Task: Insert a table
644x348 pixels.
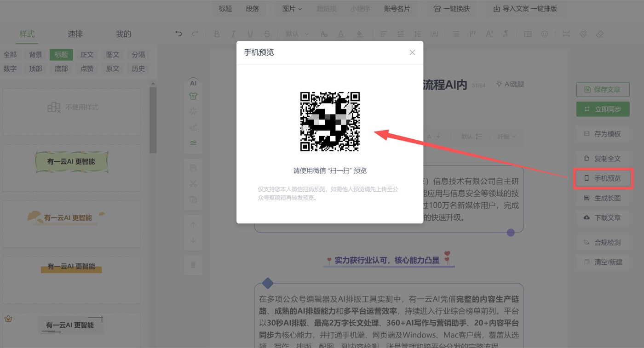Action: [528, 34]
